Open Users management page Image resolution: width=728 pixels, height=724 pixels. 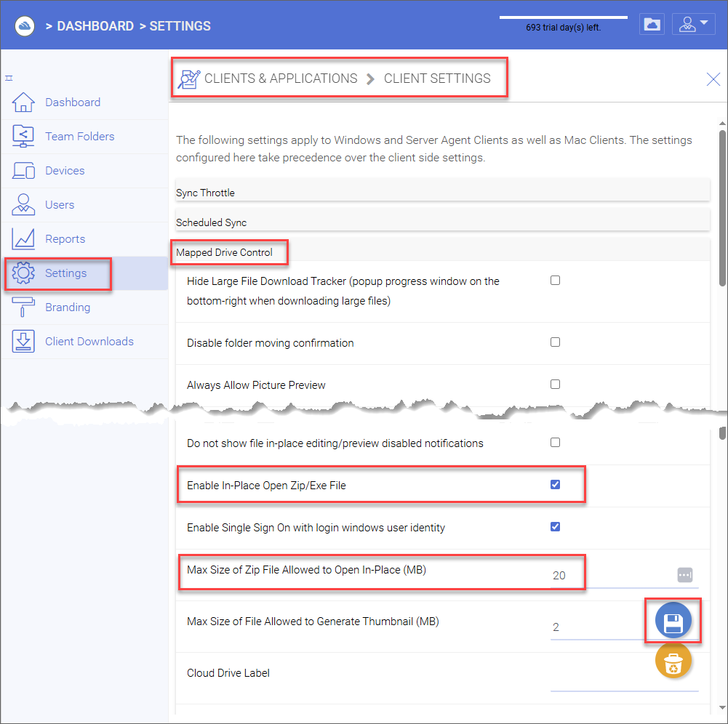pyautogui.click(x=60, y=205)
